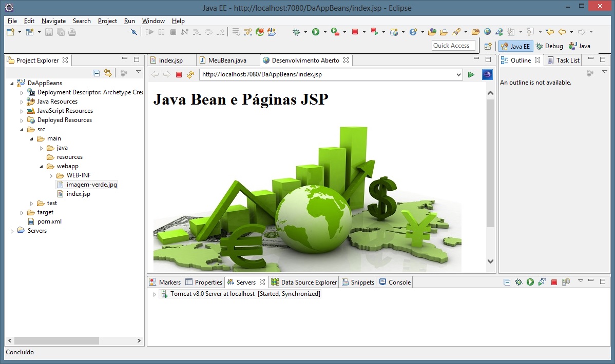Expand the Tomcat v8.0 Server entry

[x=155, y=294]
